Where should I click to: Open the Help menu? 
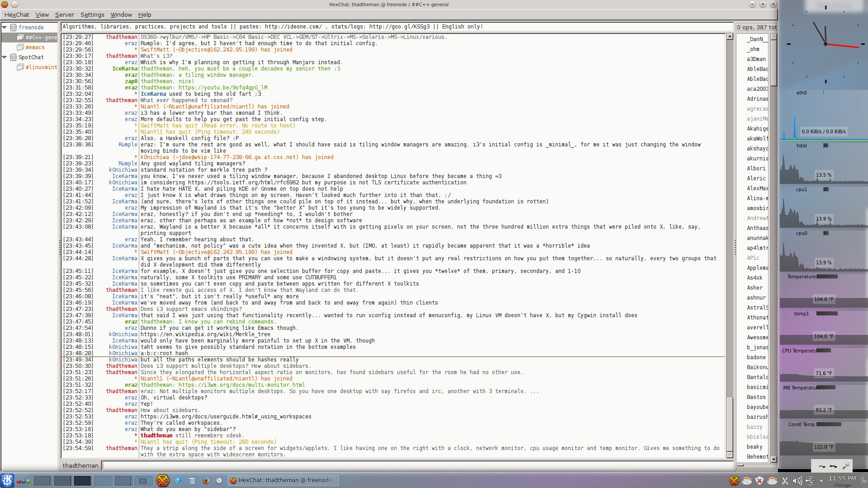coord(145,15)
